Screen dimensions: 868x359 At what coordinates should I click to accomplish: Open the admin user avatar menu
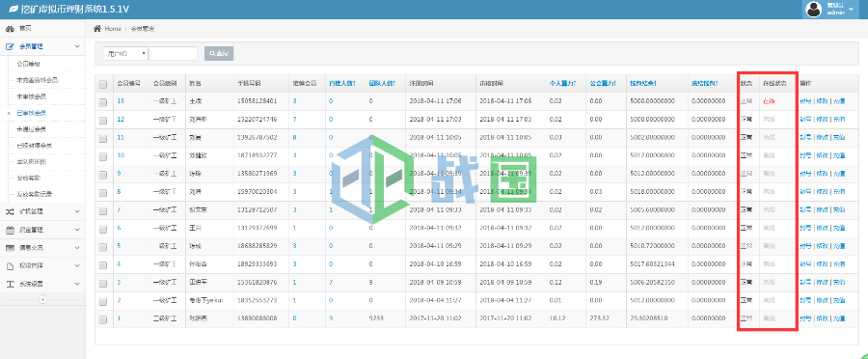[x=813, y=10]
